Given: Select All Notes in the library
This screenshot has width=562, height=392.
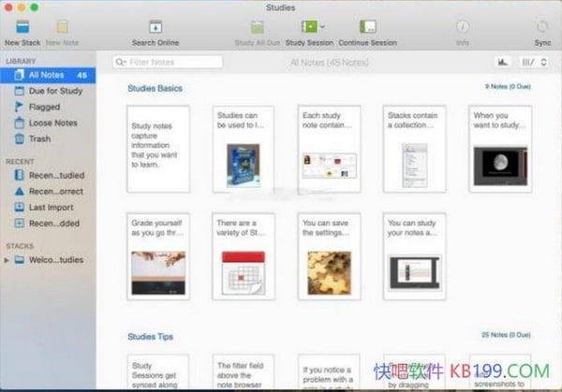Looking at the screenshot, I should [x=45, y=75].
